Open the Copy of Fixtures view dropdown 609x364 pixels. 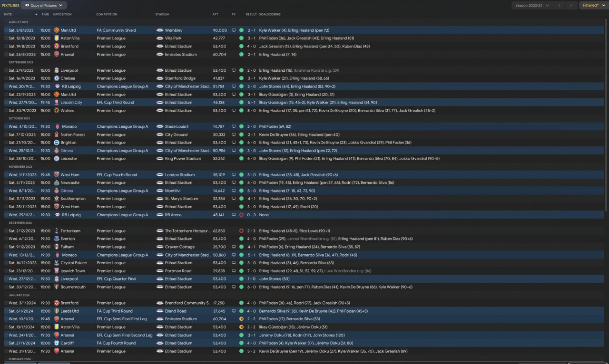44,6
